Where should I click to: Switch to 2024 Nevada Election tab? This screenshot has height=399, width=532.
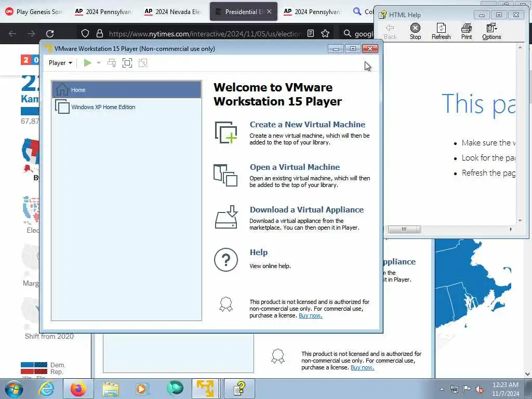pyautogui.click(x=173, y=11)
